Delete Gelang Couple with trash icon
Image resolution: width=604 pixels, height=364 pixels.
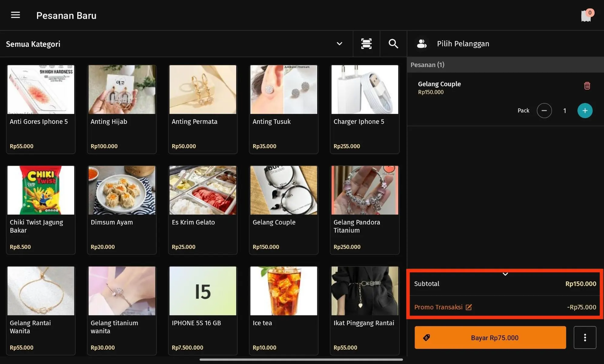pos(587,86)
